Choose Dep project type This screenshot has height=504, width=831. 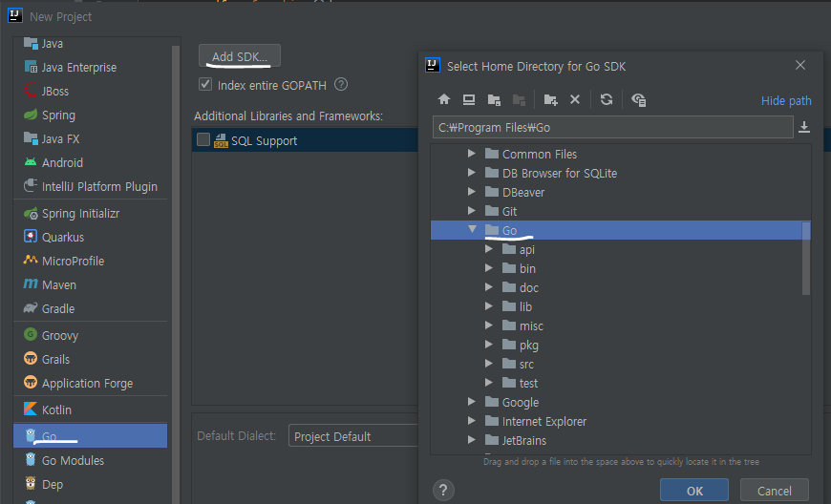[90, 484]
